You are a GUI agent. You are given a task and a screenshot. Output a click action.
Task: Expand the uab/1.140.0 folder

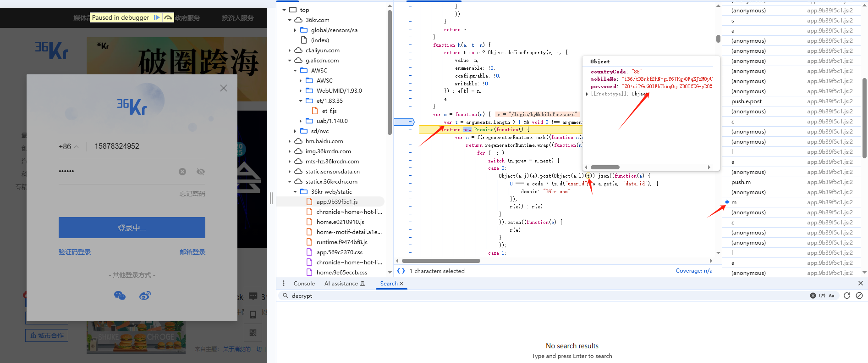[300, 121]
